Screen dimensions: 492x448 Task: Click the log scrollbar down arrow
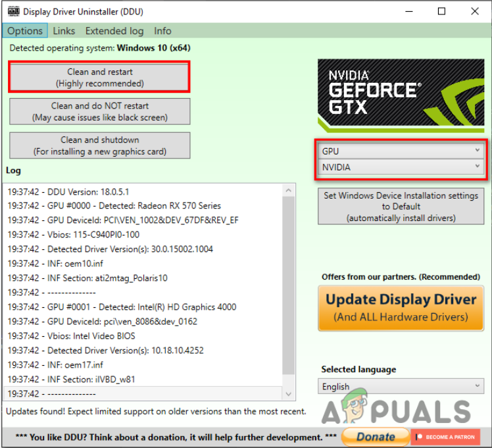point(289,393)
